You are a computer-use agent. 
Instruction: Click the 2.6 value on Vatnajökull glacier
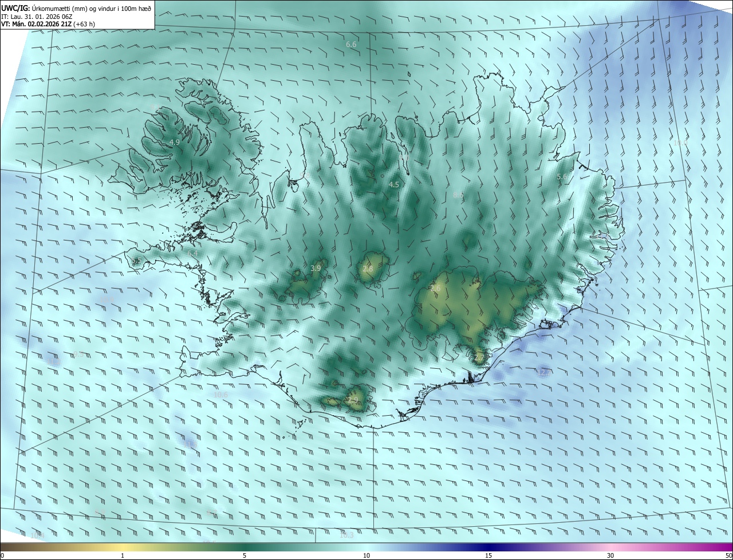click(435, 289)
